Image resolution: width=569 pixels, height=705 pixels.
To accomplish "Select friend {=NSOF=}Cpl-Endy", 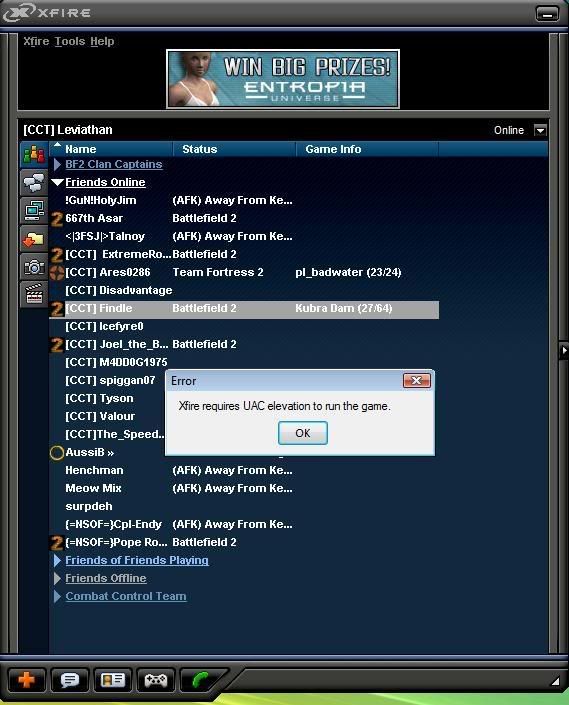I will point(113,524).
